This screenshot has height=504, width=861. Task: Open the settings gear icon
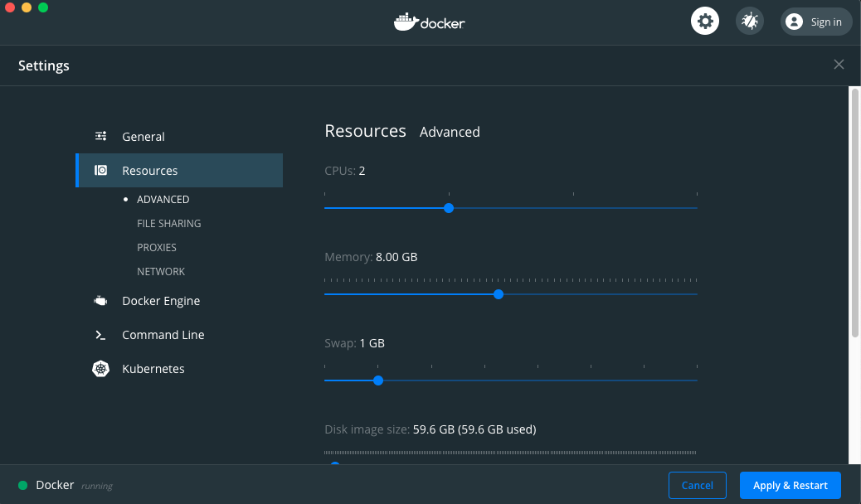[x=704, y=22]
